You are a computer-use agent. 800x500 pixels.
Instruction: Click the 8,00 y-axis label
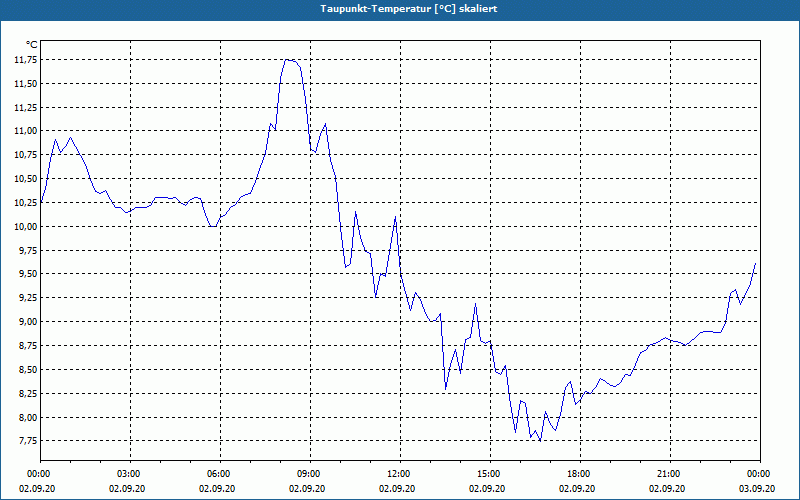[x=28, y=417]
